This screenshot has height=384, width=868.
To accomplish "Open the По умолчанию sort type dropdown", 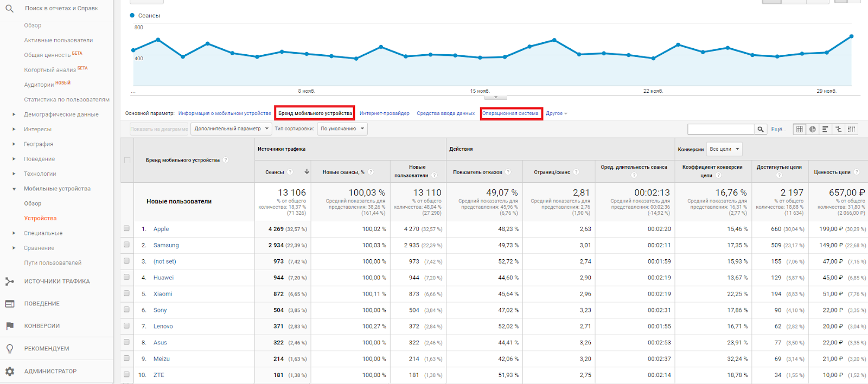I will (x=342, y=129).
